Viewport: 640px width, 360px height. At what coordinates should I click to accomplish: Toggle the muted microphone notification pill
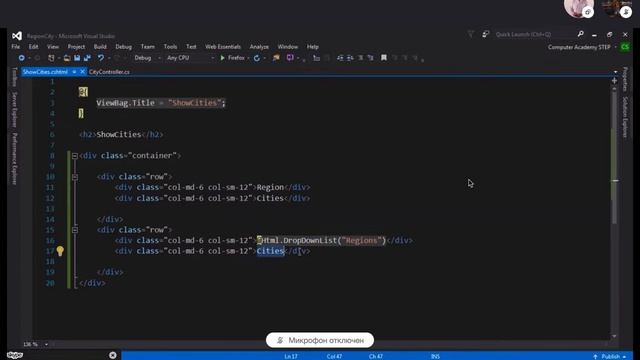pyautogui.click(x=320, y=340)
